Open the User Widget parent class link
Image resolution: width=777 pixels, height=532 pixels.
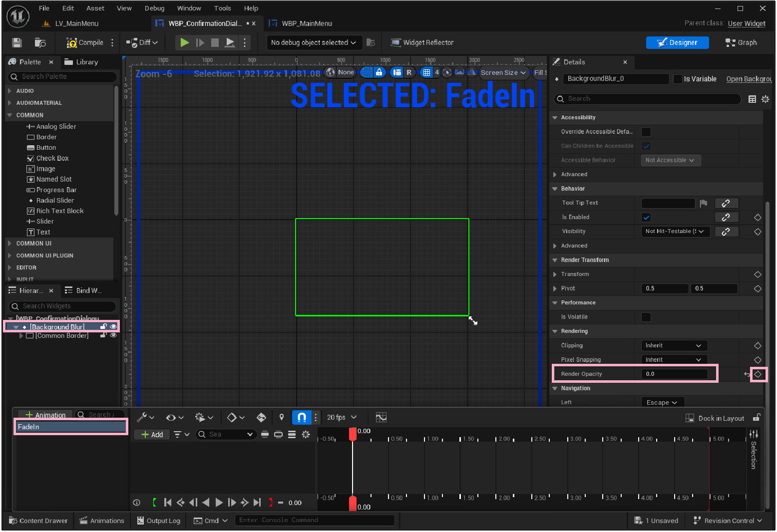(x=747, y=23)
